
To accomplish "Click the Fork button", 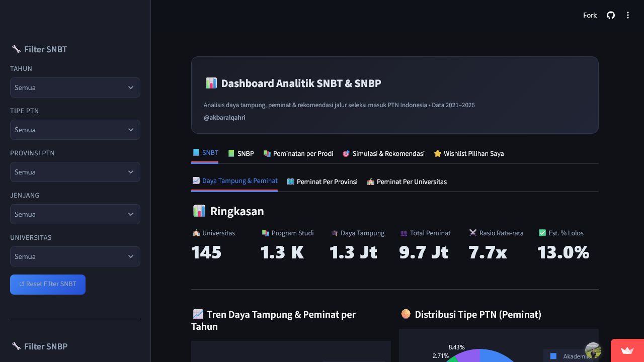I will (590, 15).
